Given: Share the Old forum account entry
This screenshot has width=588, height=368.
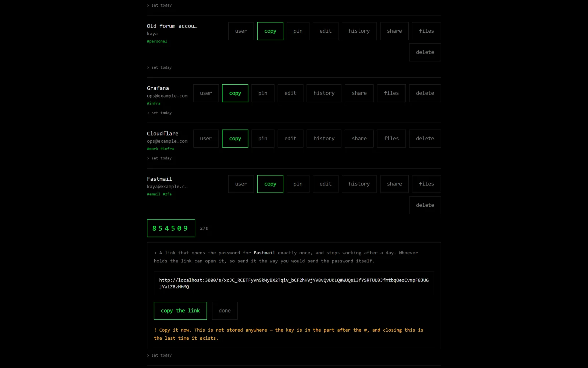Looking at the screenshot, I should pos(394,31).
